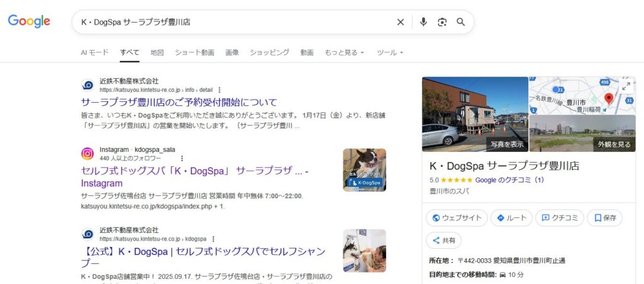Expand the ツール dropdown menu
The height and width of the screenshot is (284, 644).
pyautogui.click(x=390, y=52)
